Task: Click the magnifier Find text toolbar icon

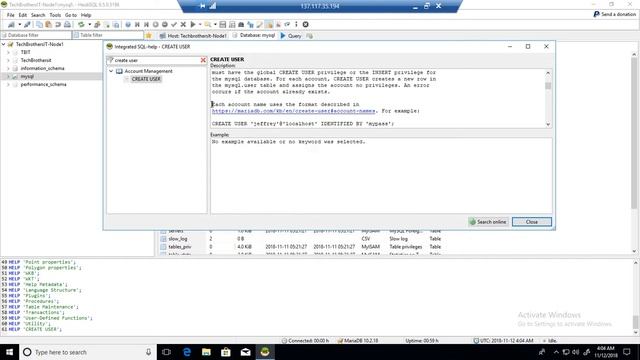Action: 208,24
